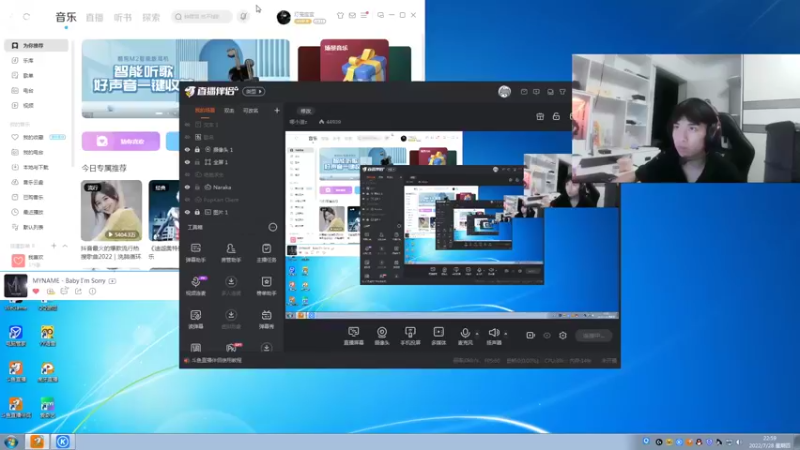
Task: Toggle lock on 摄像头 1 source
Action: 197,149
